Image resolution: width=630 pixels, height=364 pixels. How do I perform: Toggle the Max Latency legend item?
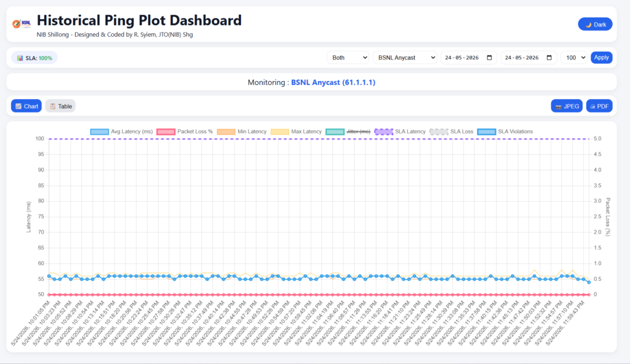click(296, 132)
